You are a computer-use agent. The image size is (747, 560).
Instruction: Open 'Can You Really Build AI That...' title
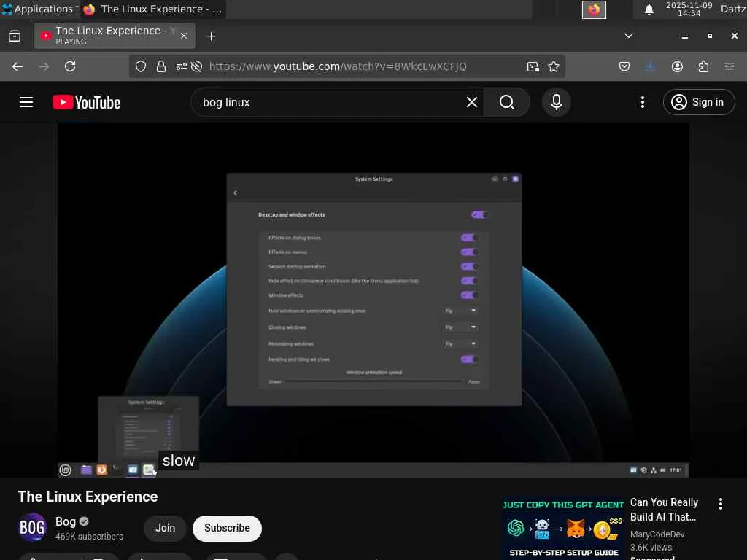[x=664, y=510]
